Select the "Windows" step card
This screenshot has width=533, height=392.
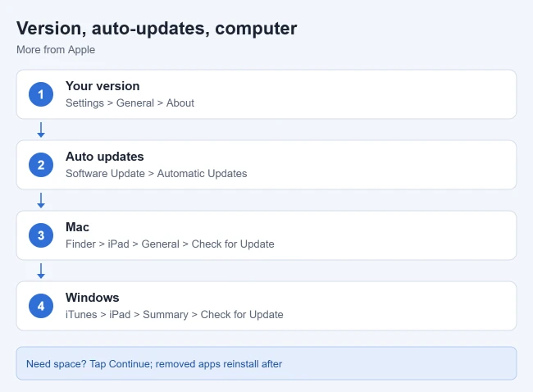coord(266,306)
